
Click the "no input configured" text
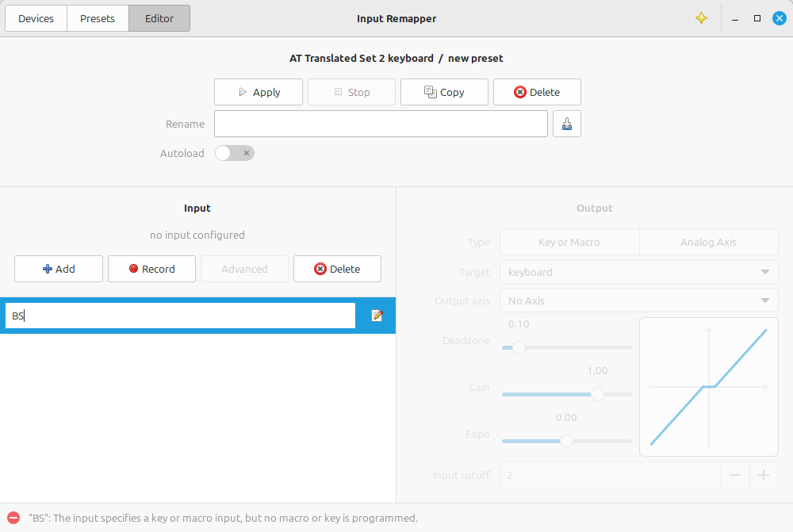[197, 235]
